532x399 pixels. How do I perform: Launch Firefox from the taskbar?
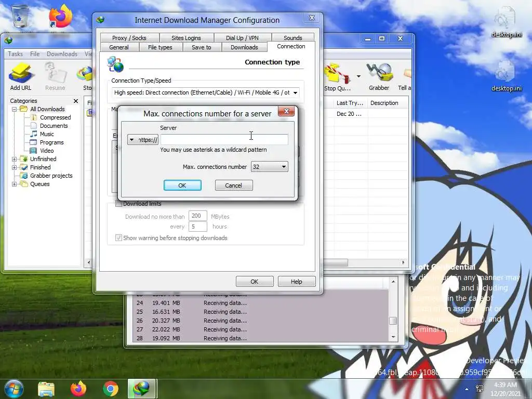(x=78, y=389)
